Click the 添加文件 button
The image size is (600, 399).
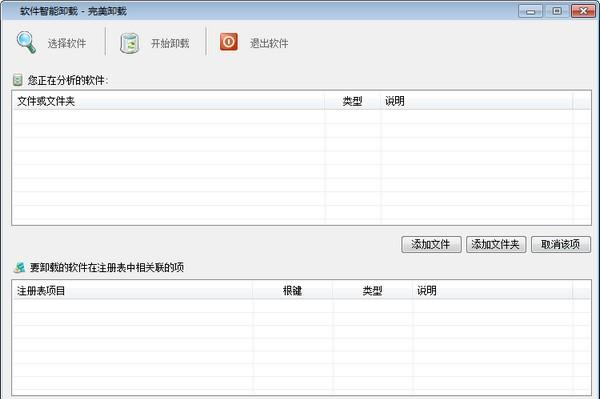[x=431, y=244]
